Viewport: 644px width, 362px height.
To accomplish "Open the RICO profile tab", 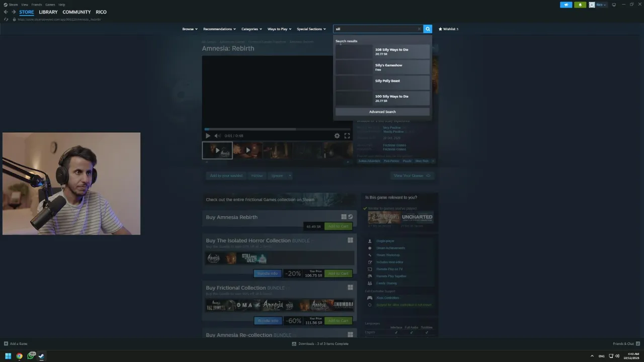I will tap(101, 12).
